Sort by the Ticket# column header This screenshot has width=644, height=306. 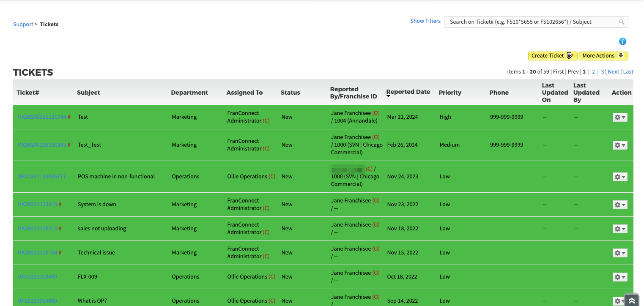click(x=28, y=93)
